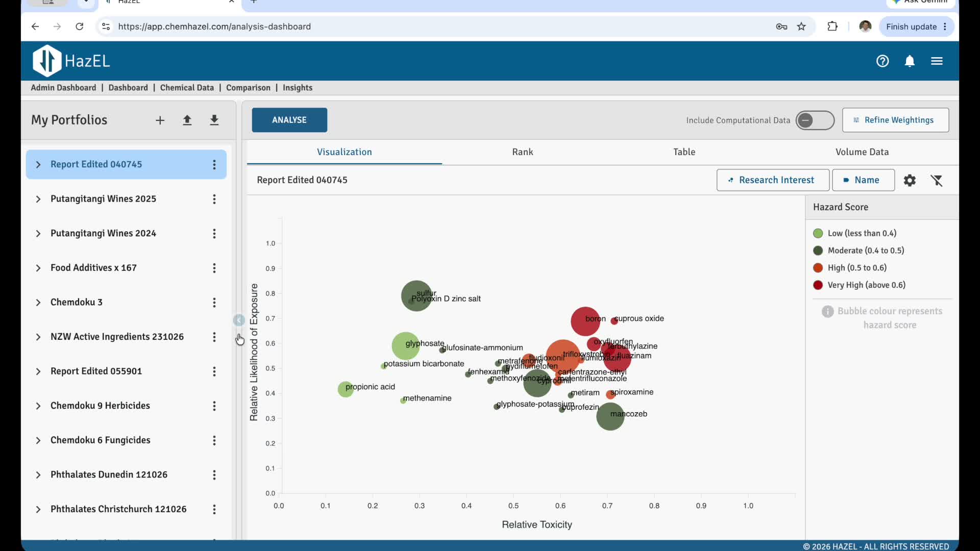Switch to the Rank tab
The height and width of the screenshot is (551, 980).
pos(523,152)
